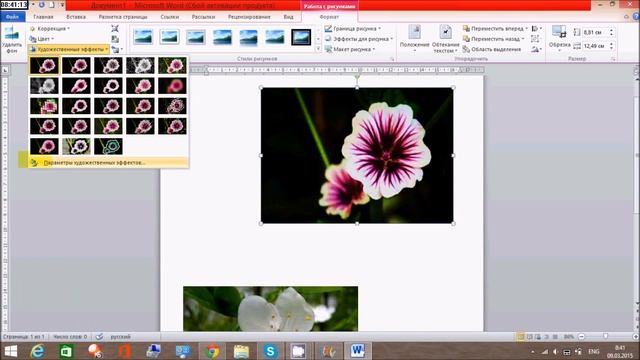
Task: Click the Align objects icon in Упорядочить
Action: [536, 29]
